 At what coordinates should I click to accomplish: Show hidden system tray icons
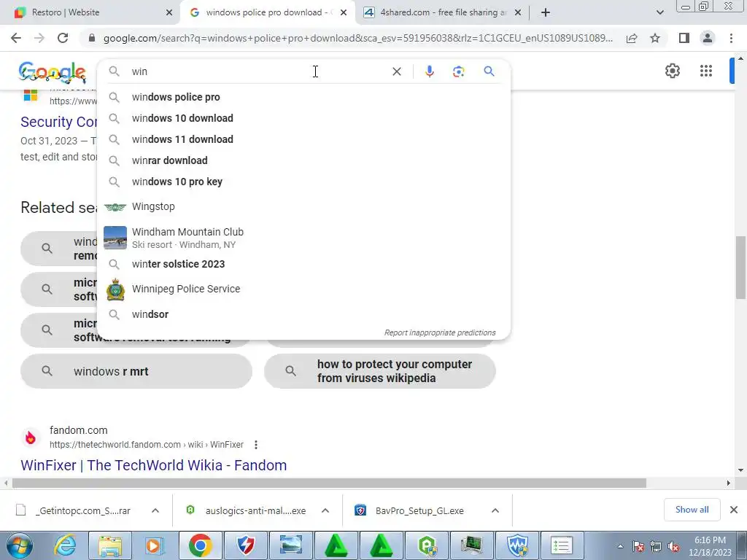pos(620,547)
